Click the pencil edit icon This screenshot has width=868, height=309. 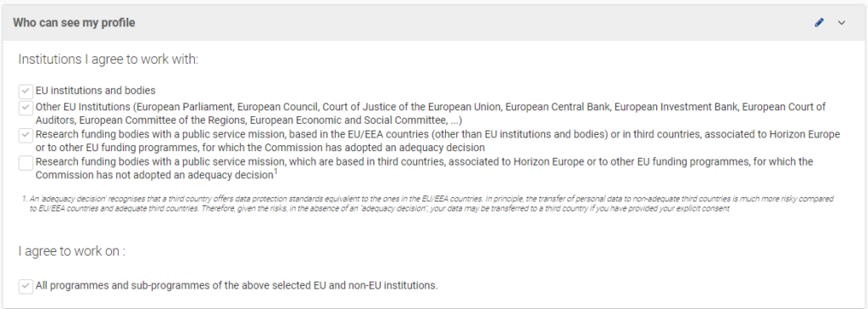coord(820,23)
